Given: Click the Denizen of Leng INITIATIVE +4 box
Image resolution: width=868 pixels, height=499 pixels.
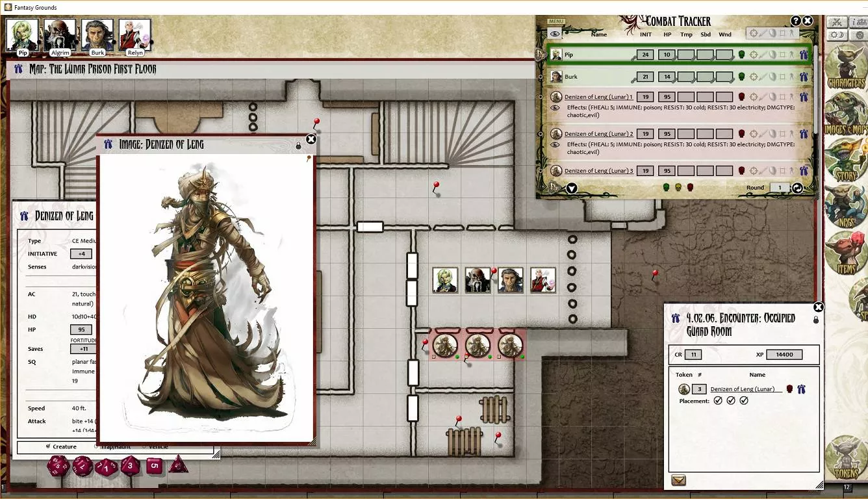Looking at the screenshot, I should (81, 254).
